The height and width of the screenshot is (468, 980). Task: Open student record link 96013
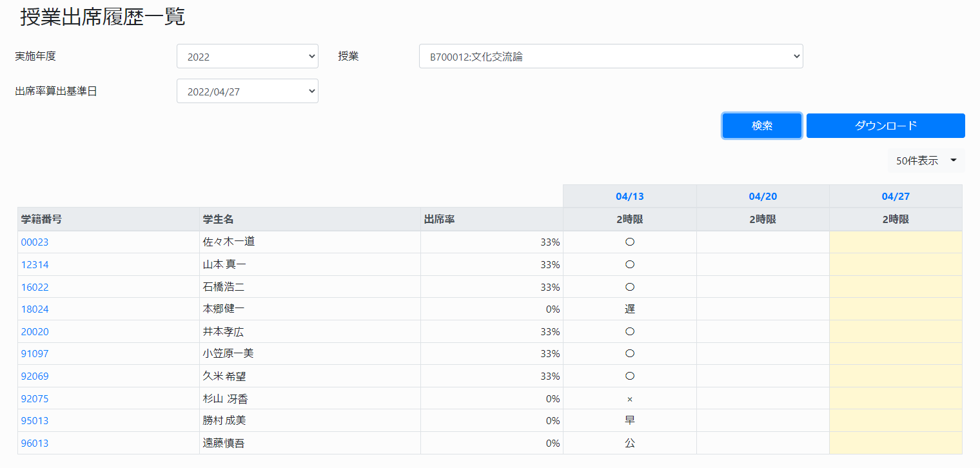pos(34,443)
